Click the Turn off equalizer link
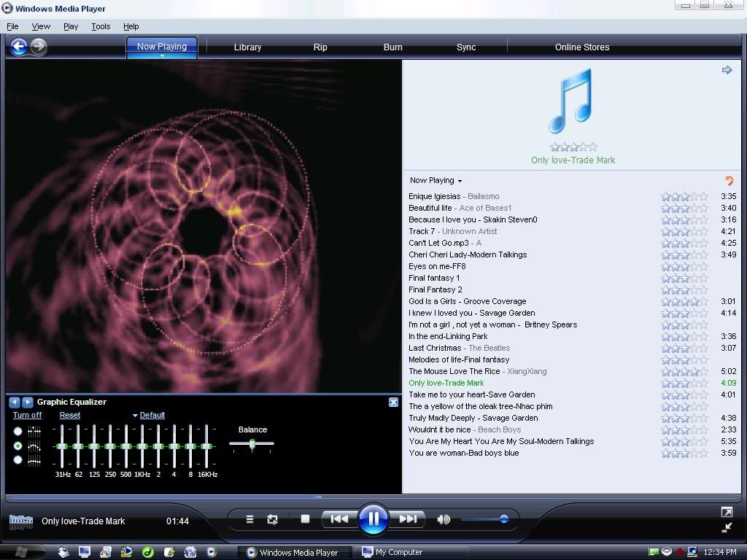The image size is (747, 560). (27, 416)
